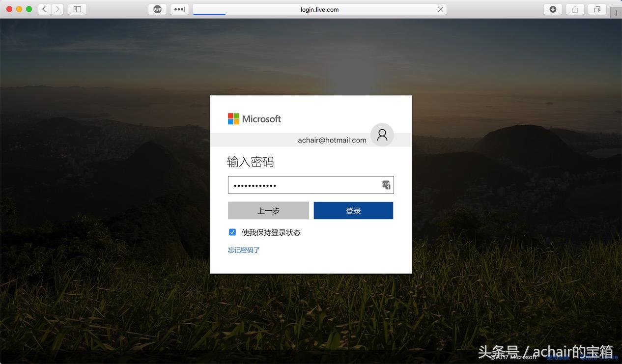Click the 上一步 back button
The image size is (622, 364).
pos(268,210)
